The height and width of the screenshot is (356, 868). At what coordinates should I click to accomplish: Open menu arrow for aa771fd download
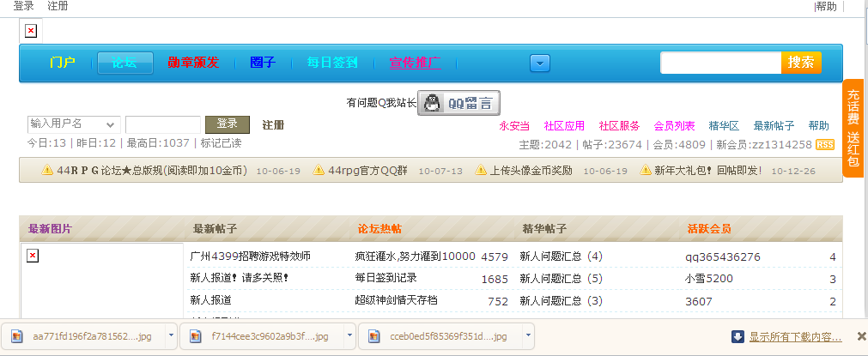point(171,335)
